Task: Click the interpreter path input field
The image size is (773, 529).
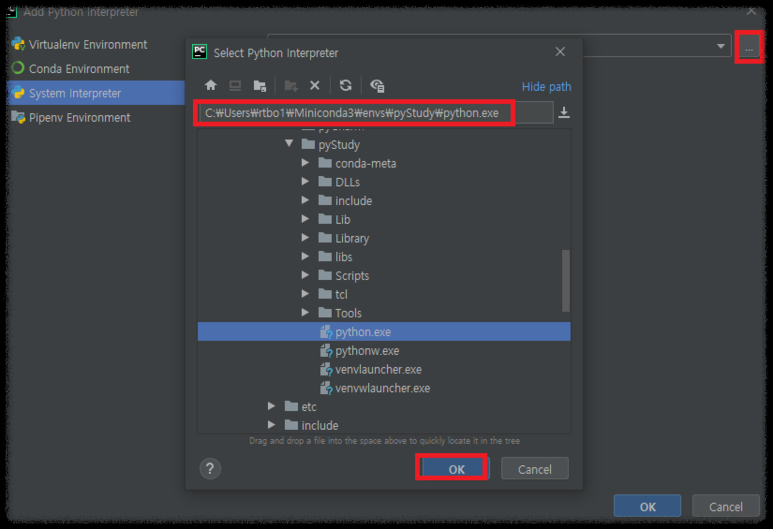Action: click(x=376, y=113)
